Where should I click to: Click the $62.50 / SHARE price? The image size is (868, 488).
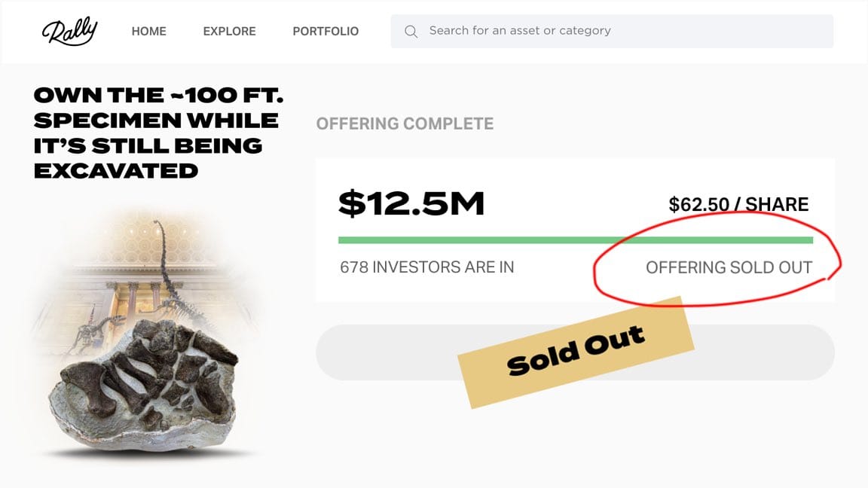[x=738, y=204]
